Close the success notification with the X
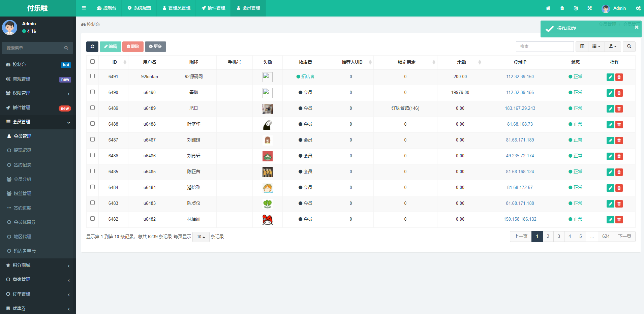This screenshot has height=314, width=644. (x=636, y=27)
